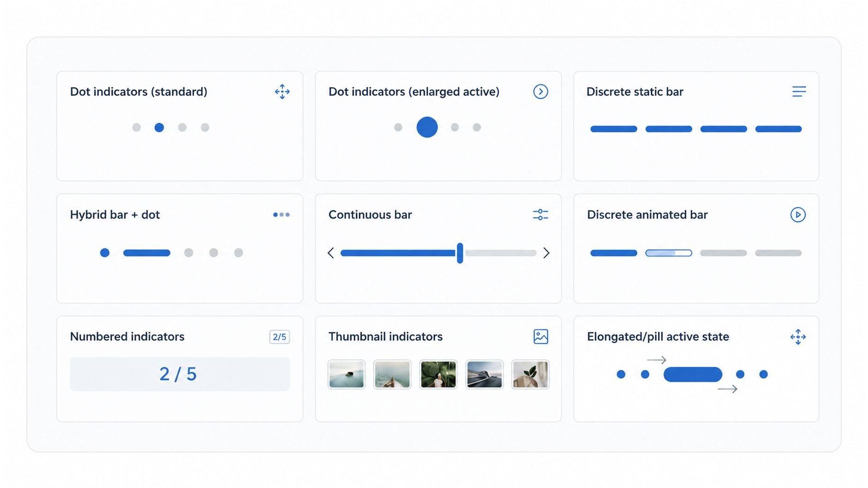This screenshot has height=488, width=868.
Task: Select the last dot in enlarged active indicators
Action: coord(477,127)
